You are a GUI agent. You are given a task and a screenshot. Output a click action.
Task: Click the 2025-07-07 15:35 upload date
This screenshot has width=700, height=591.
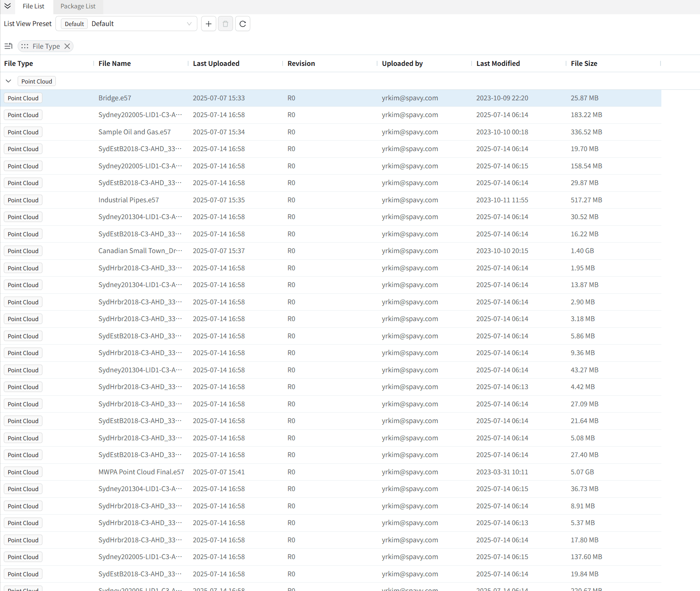click(219, 200)
